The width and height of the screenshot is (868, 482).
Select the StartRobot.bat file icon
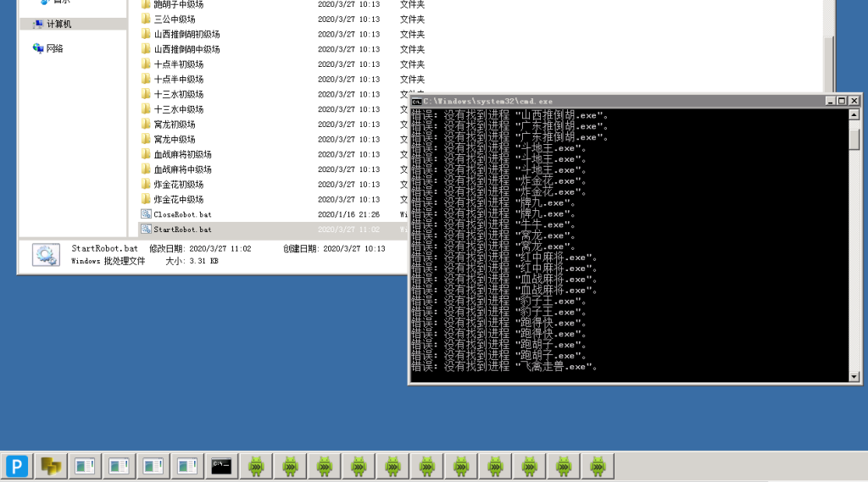coord(146,230)
